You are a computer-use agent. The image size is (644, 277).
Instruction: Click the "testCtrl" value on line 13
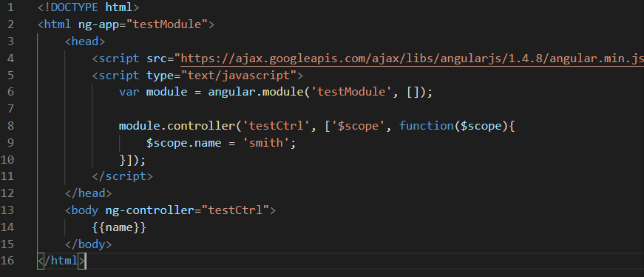coord(235,210)
